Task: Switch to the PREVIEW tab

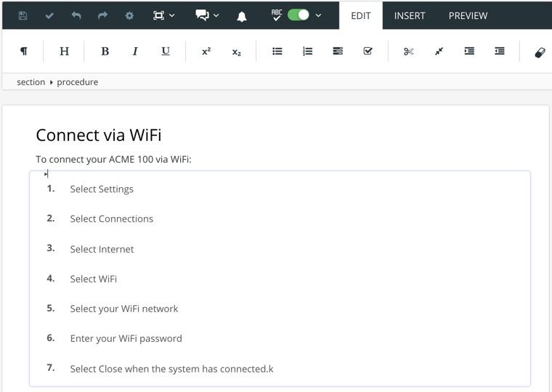Action: click(468, 15)
